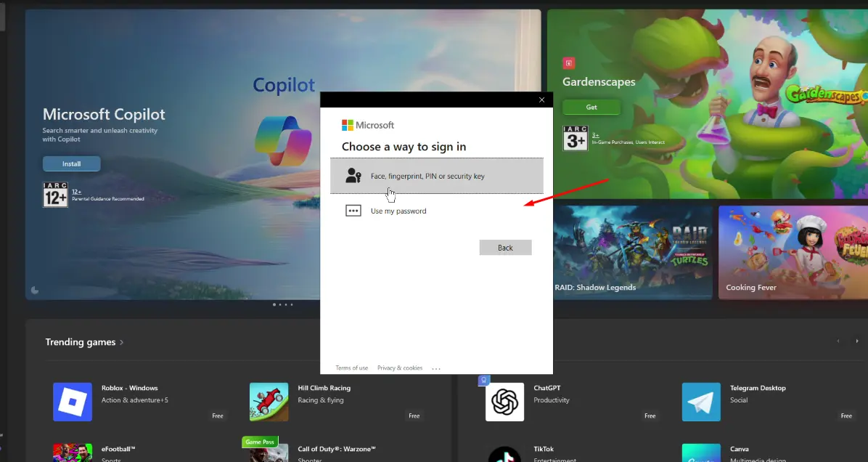Select the ChatGPT app icon
The width and height of the screenshot is (868, 462).
(504, 402)
